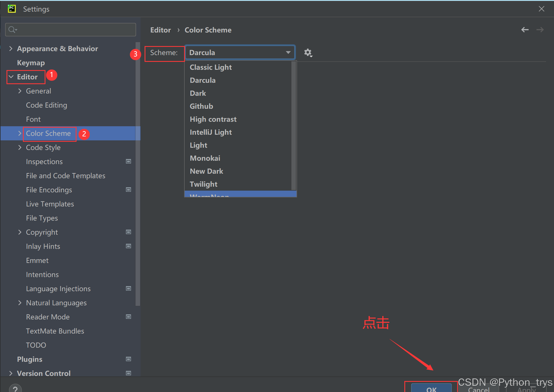This screenshot has width=554, height=392.
Task: Click the Cancel button
Action: click(479, 389)
